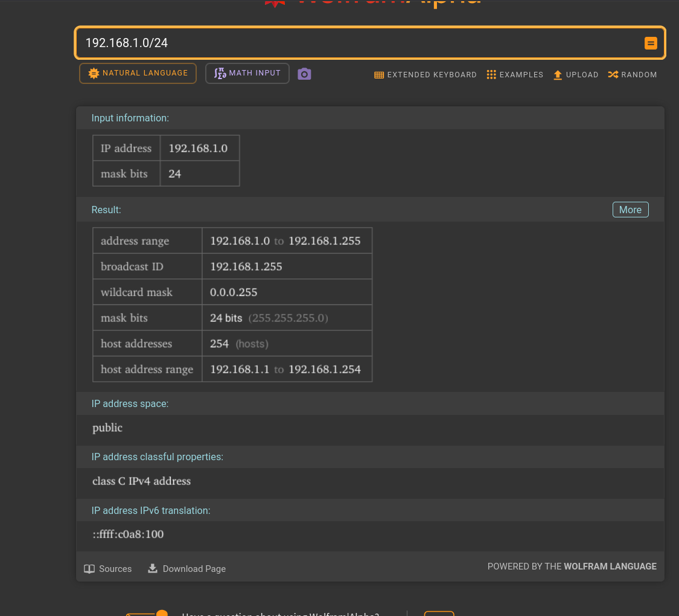This screenshot has width=679, height=616.
Task: Click the orange submit query icon
Action: (x=651, y=43)
